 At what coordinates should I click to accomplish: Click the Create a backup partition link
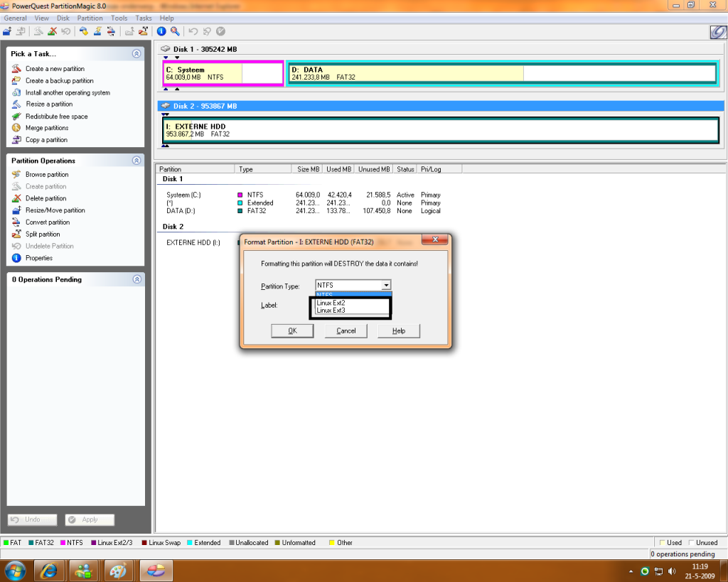[60, 81]
